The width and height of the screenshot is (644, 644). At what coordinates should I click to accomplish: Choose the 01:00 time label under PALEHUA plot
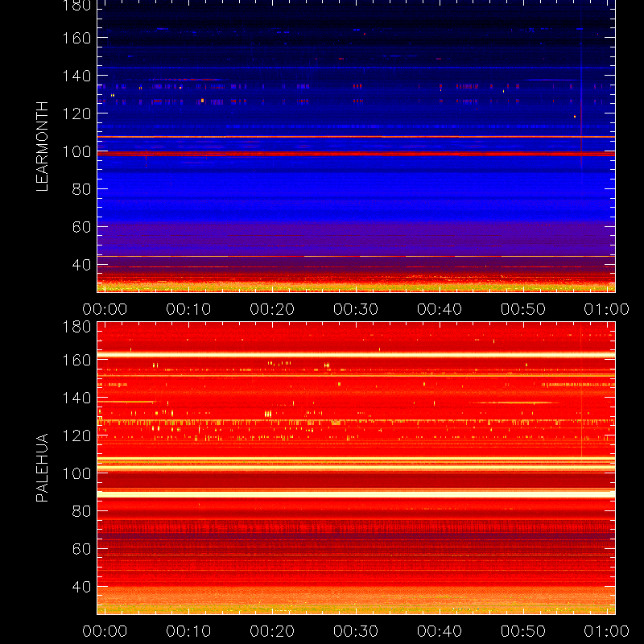click(607, 631)
